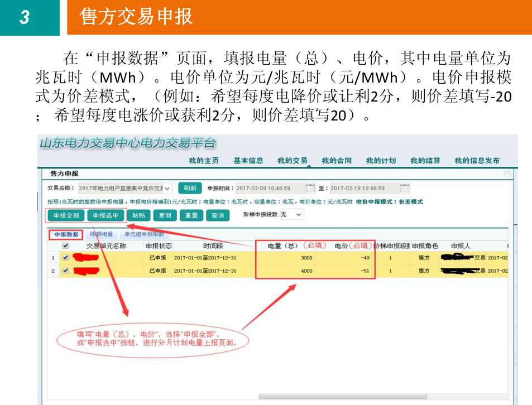Click the 刷新 refresh button
This screenshot has height=405, width=532.
[190, 189]
